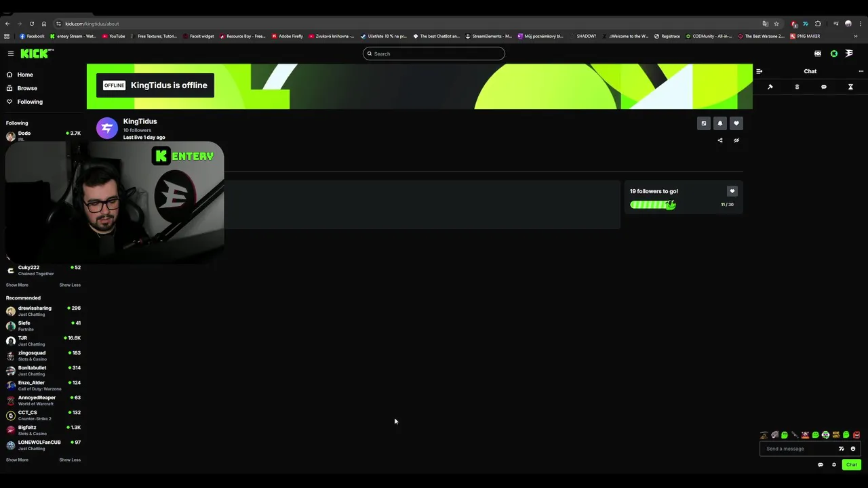Select the red angry face emote
The width and height of the screenshot is (868, 488).
coord(856,435)
